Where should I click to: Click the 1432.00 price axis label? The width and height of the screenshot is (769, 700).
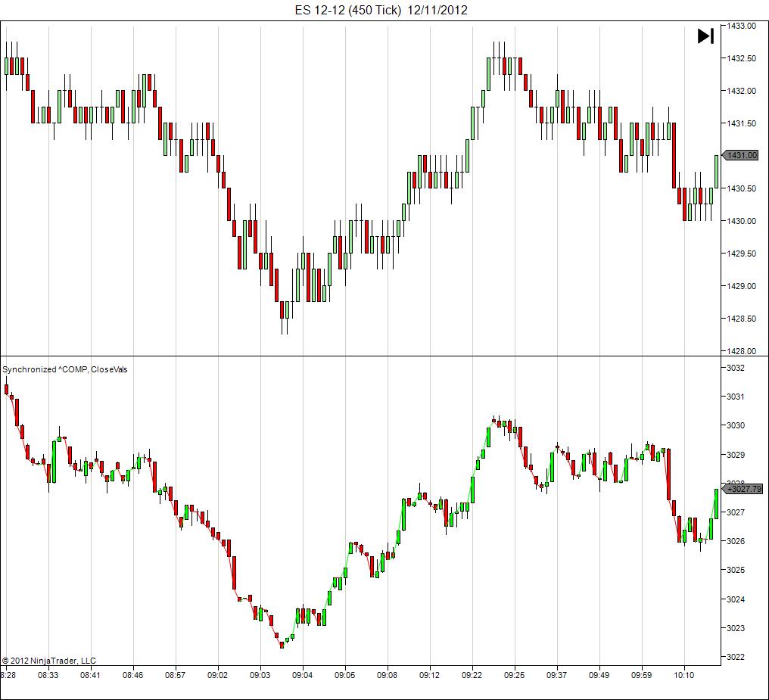coord(741,91)
